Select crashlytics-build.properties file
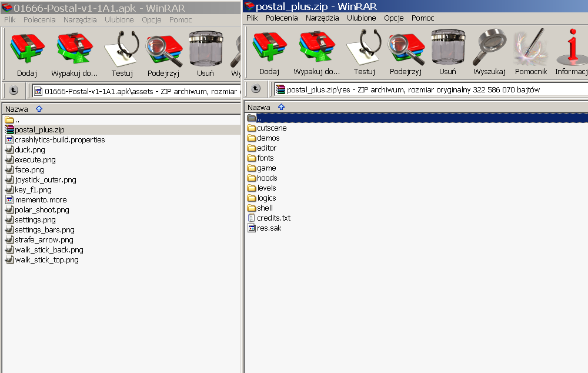The height and width of the screenshot is (373, 588). [55, 140]
